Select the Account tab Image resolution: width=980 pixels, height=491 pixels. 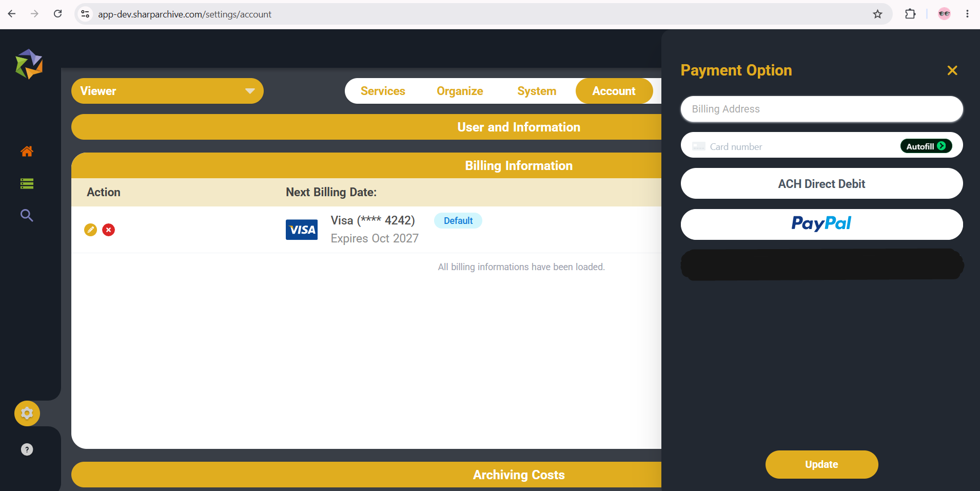(614, 91)
